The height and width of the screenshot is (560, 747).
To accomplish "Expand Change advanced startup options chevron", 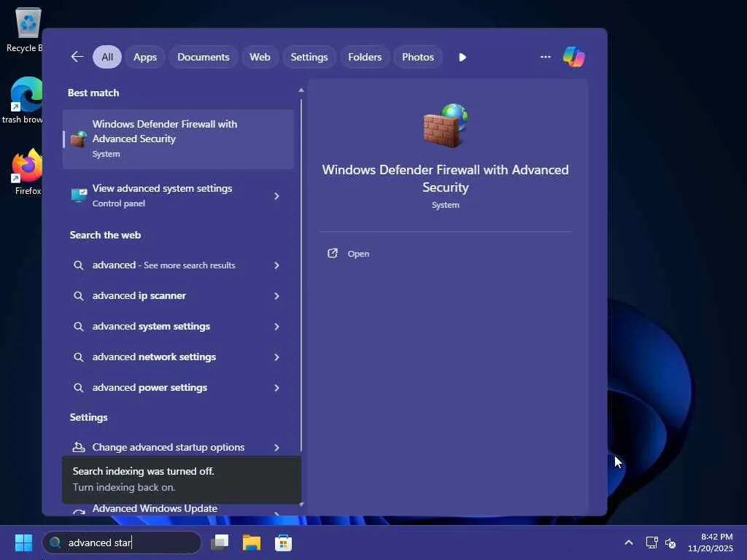I will point(276,447).
